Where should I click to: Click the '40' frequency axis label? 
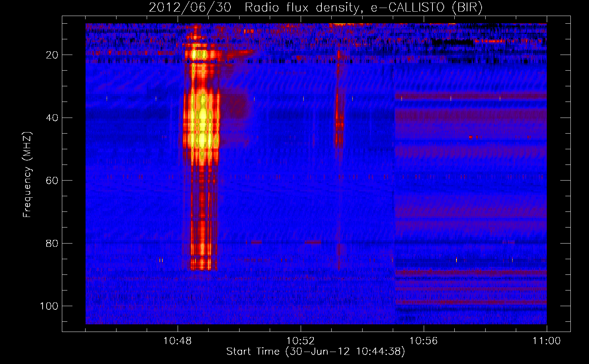point(52,118)
